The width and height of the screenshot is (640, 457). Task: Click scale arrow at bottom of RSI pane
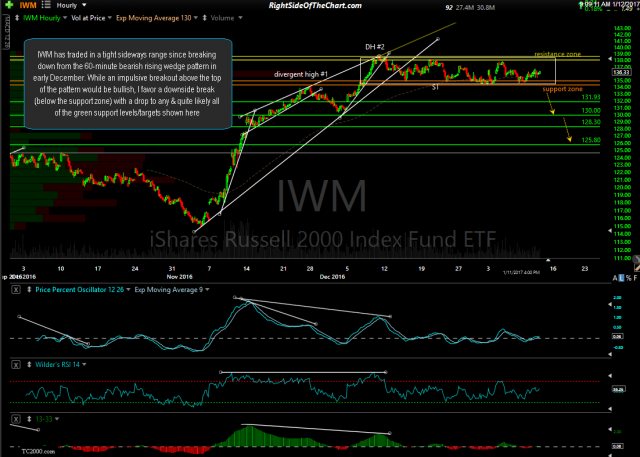point(610,408)
